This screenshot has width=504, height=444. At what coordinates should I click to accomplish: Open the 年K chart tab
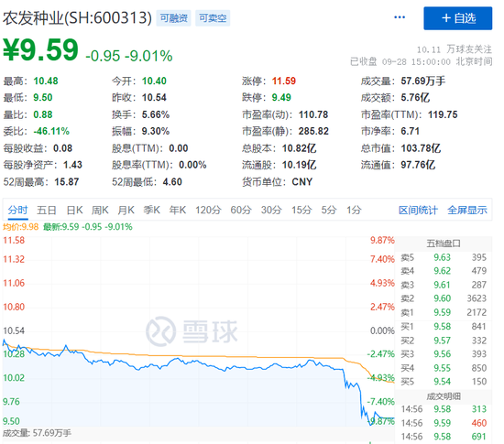pyautogui.click(x=178, y=211)
